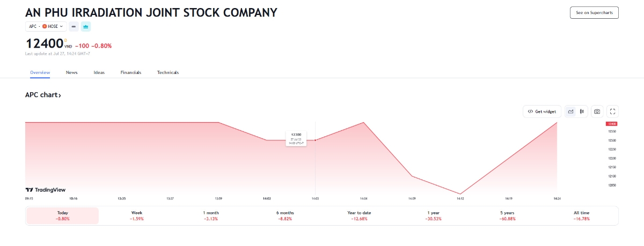Click the See on Supercharts button

tap(594, 12)
